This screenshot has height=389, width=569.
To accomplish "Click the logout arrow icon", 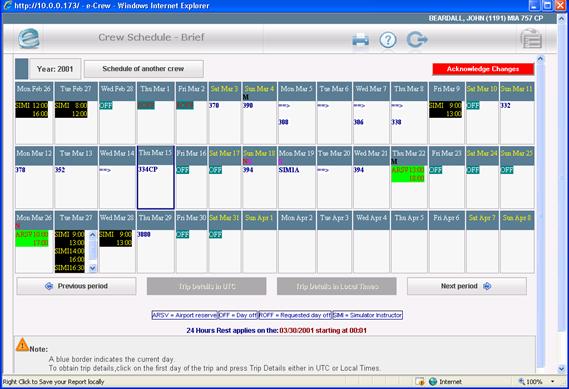I will (x=417, y=40).
